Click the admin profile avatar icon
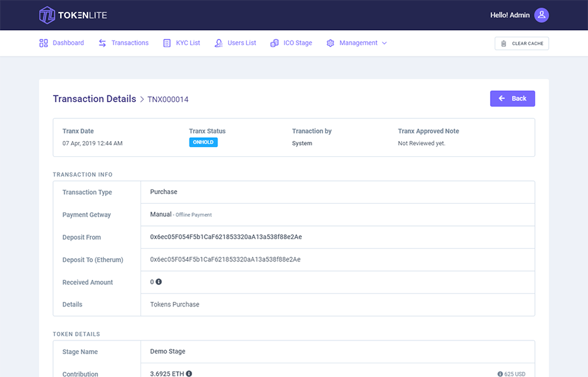This screenshot has width=588, height=377. pyautogui.click(x=542, y=14)
